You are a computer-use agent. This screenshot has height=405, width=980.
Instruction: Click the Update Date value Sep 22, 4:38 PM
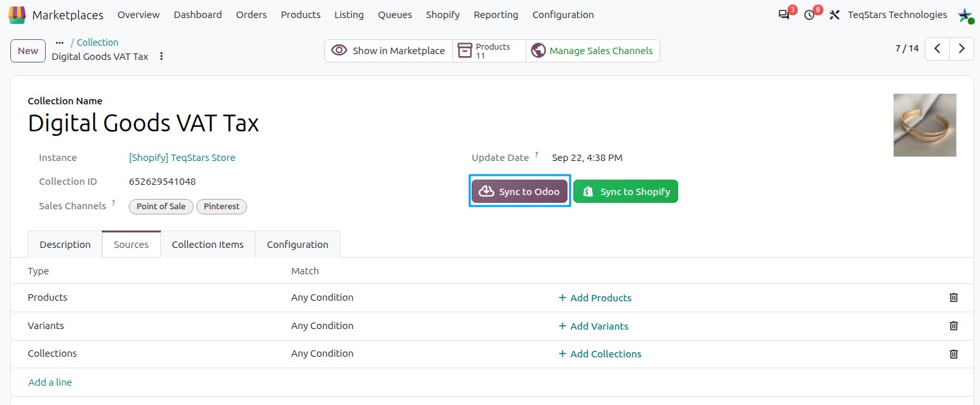coord(587,158)
